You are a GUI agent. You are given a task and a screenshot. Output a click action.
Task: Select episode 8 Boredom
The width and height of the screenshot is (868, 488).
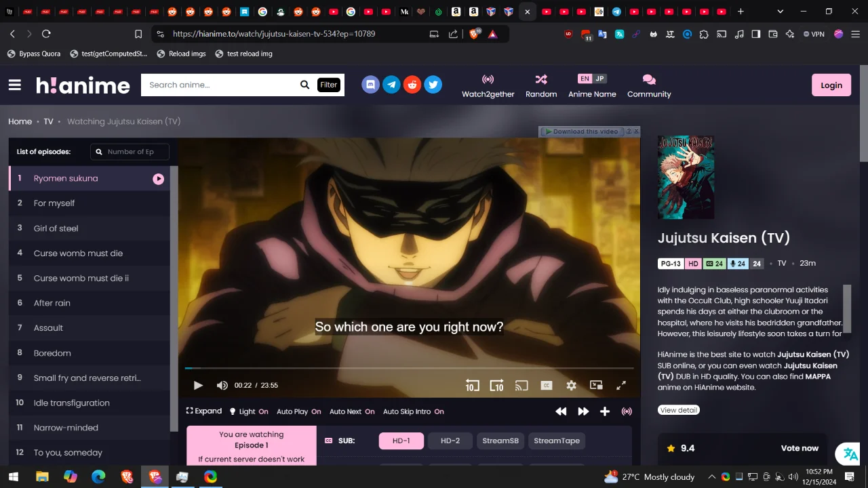(89, 353)
